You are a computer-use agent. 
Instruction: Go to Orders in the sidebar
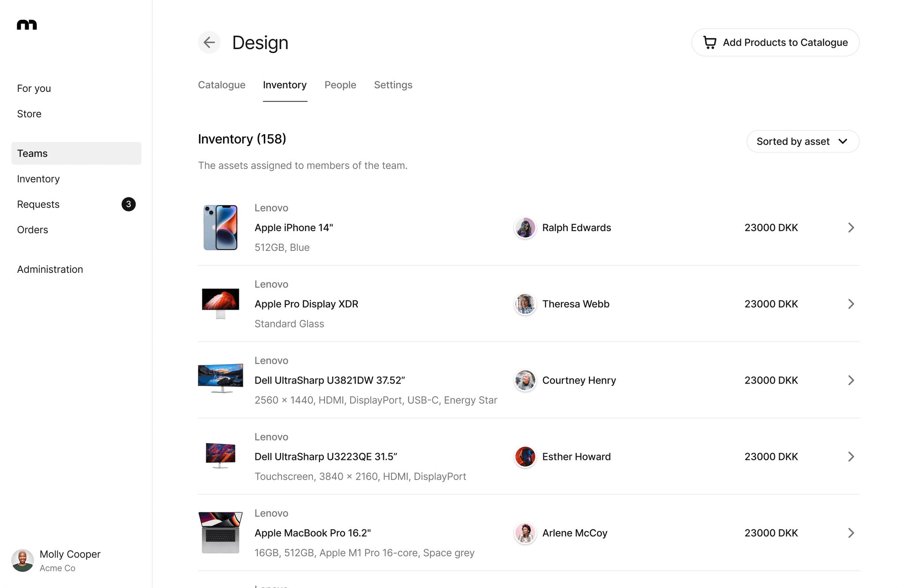[x=33, y=230]
